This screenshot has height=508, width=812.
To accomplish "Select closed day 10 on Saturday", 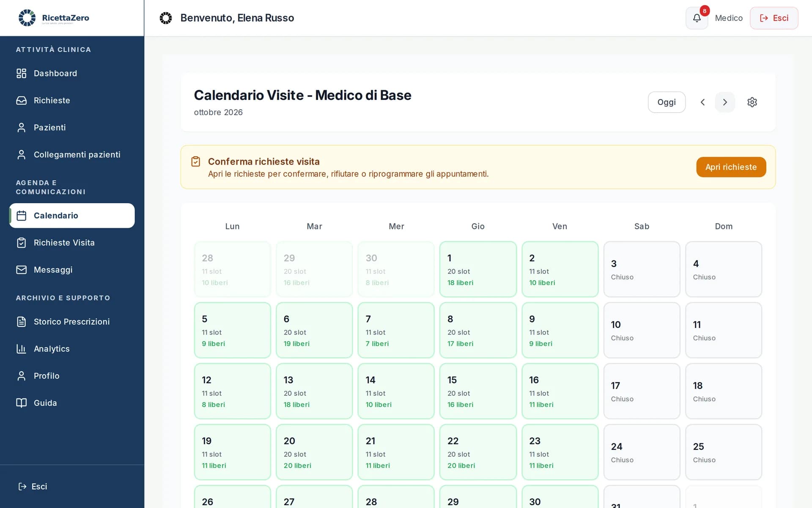I will click(642, 330).
